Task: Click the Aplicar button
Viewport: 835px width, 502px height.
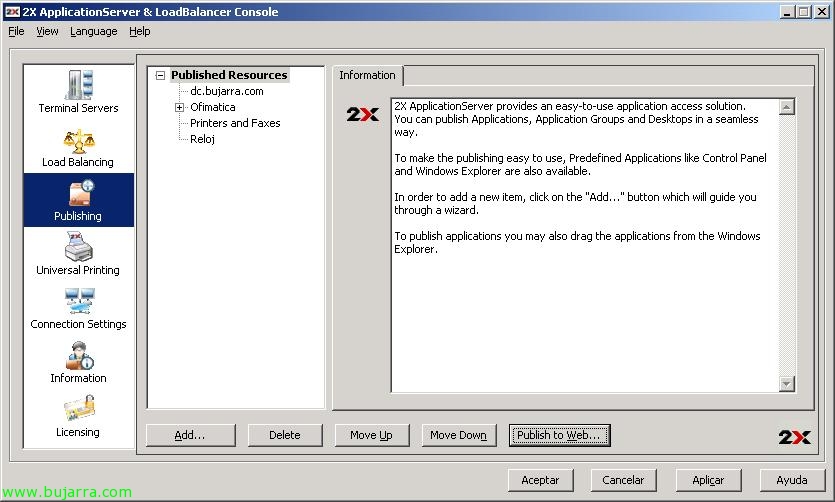Action: pos(708,480)
